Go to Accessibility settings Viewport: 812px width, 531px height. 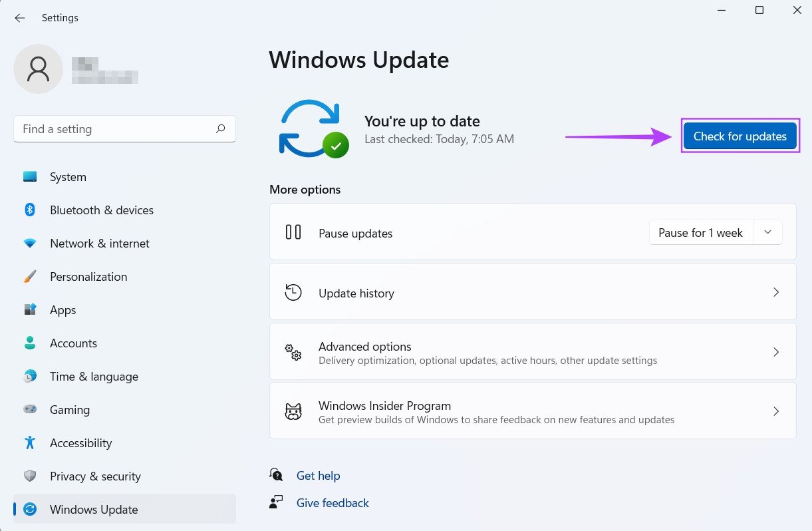pyautogui.click(x=124, y=443)
